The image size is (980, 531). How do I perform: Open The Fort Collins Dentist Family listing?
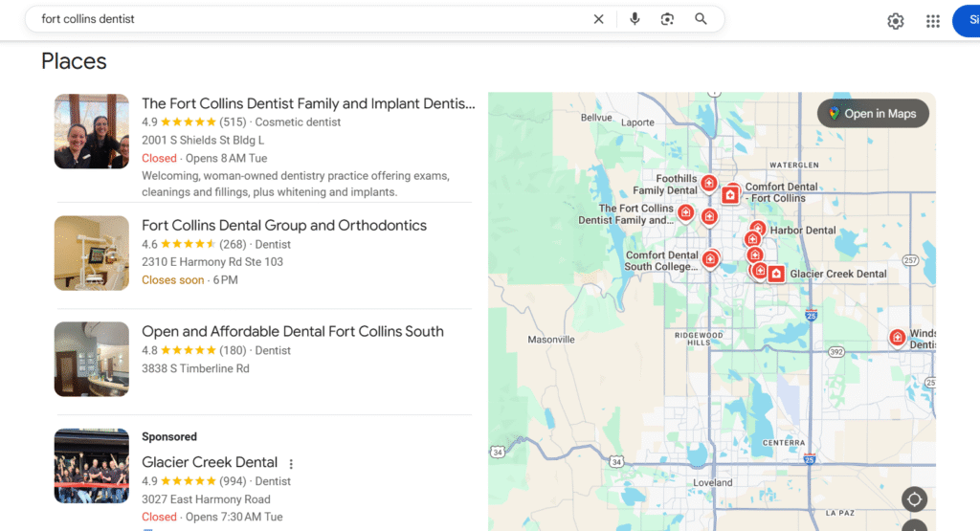307,103
